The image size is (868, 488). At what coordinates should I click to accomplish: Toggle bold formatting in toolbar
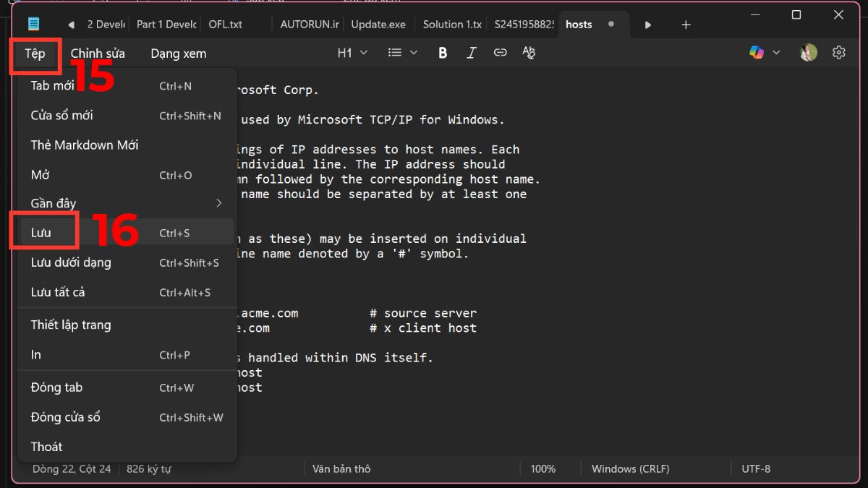click(x=443, y=53)
